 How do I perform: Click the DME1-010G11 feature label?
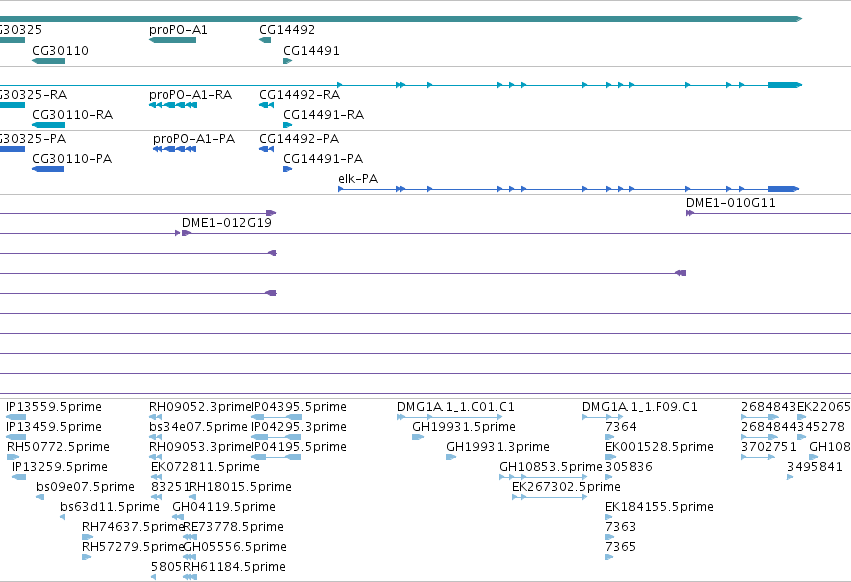coord(731,203)
